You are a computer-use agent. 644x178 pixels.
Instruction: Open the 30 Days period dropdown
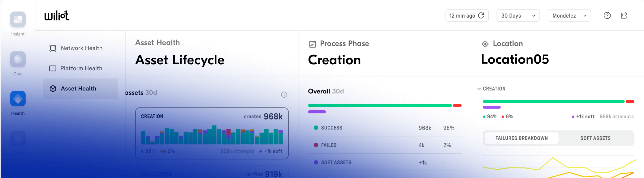click(x=518, y=15)
